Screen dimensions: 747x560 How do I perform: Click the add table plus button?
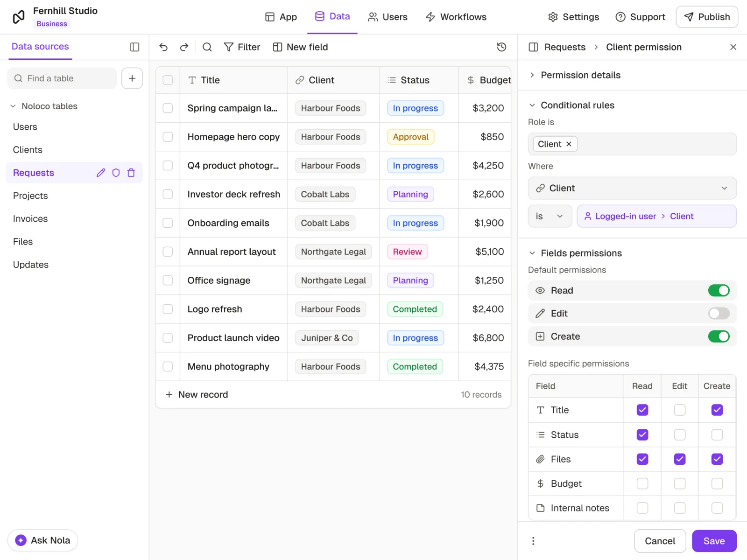[x=132, y=78]
